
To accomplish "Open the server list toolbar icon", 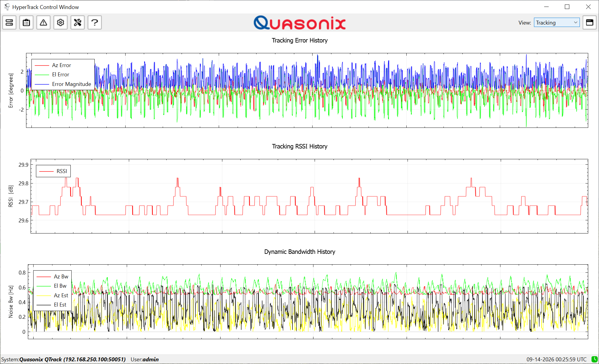I will click(x=9, y=22).
